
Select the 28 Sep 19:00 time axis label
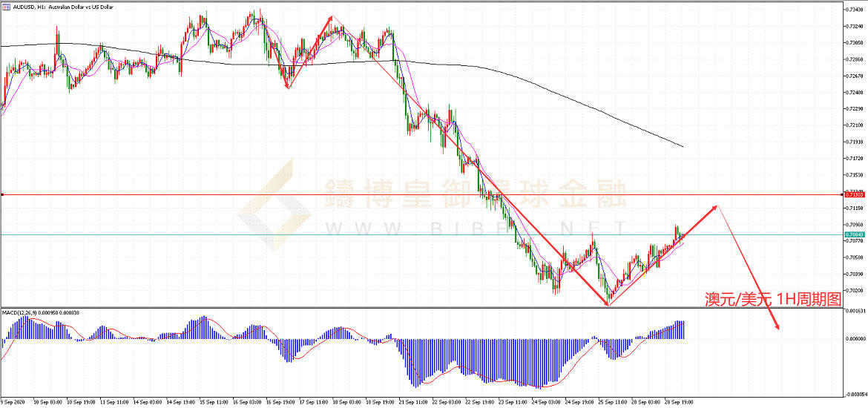(678, 401)
